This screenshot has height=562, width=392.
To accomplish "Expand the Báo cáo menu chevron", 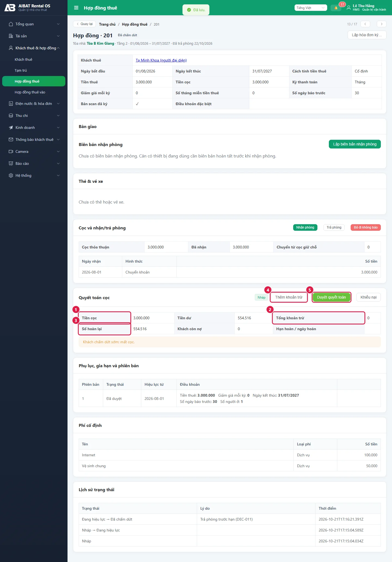I will pos(58,163).
